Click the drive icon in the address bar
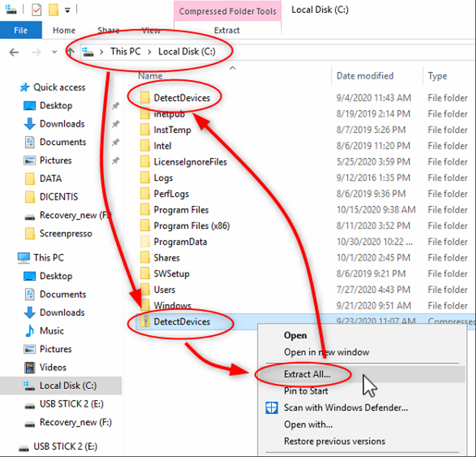Screen dimensions: 476x457 88,52
